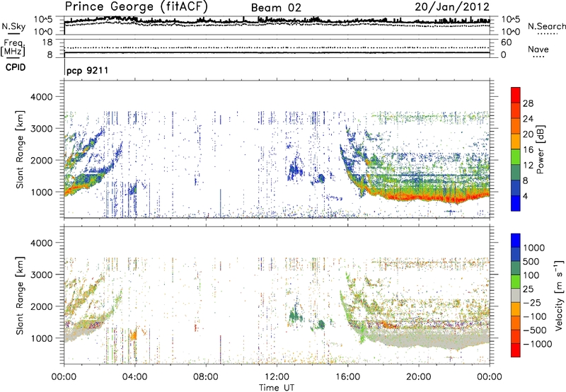Click the '4000' tick on the power panel

point(42,97)
